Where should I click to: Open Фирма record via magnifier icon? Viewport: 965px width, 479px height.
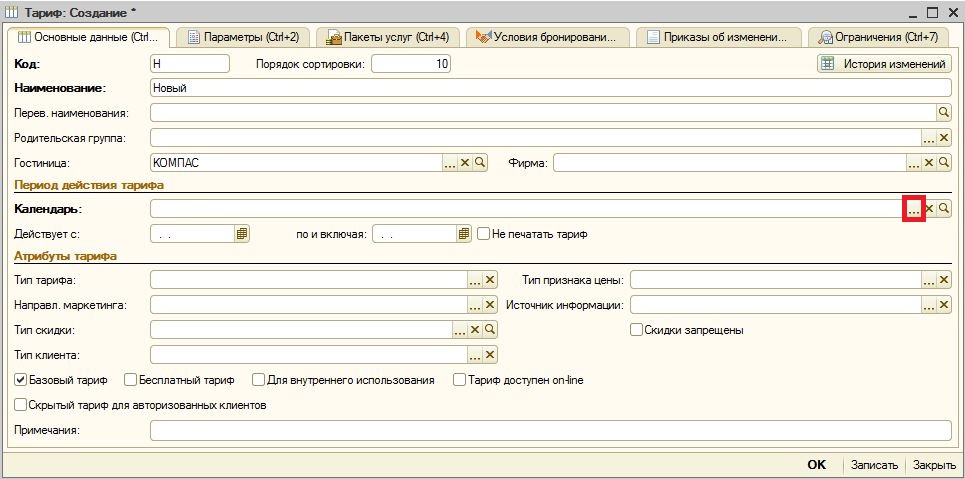(944, 163)
